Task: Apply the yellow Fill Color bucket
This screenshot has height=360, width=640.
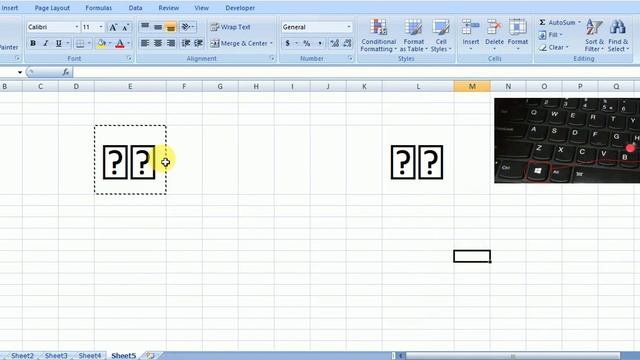Action: pos(102,43)
